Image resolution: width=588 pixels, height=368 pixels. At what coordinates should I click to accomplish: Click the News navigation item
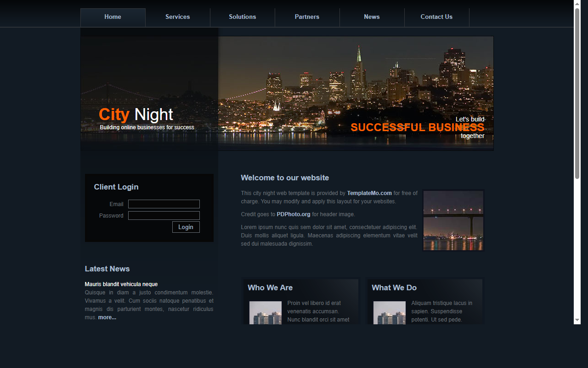[372, 17]
